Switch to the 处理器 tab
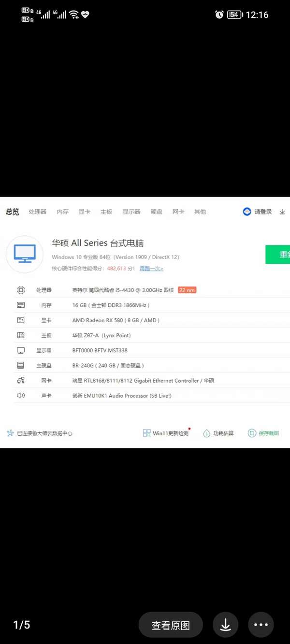This screenshot has height=644, width=290. pos(37,212)
